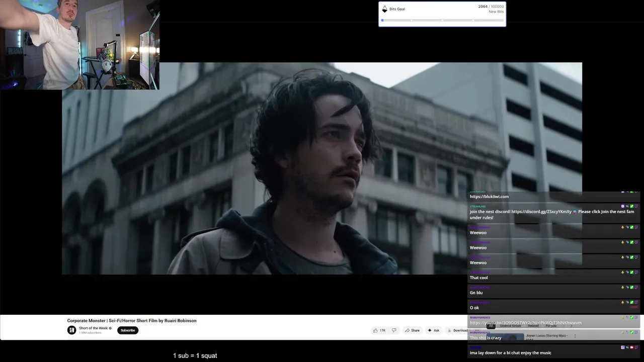This screenshot has height=362, width=644.
Task: Open the streamer webcam feed
Action: tap(79, 45)
